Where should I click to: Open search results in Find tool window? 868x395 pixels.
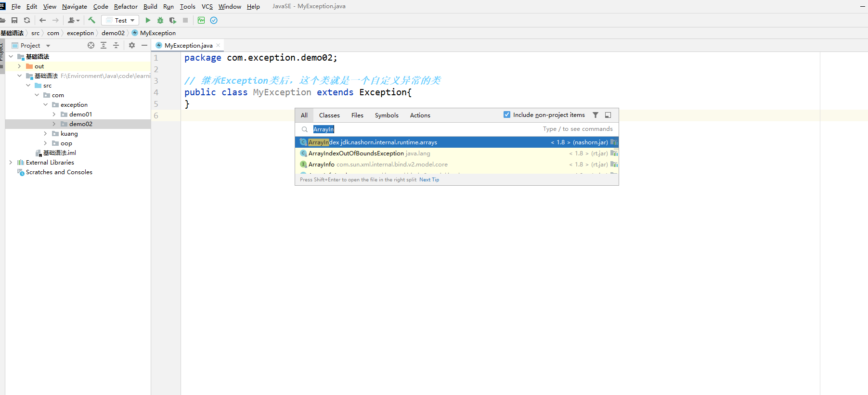pyautogui.click(x=608, y=115)
